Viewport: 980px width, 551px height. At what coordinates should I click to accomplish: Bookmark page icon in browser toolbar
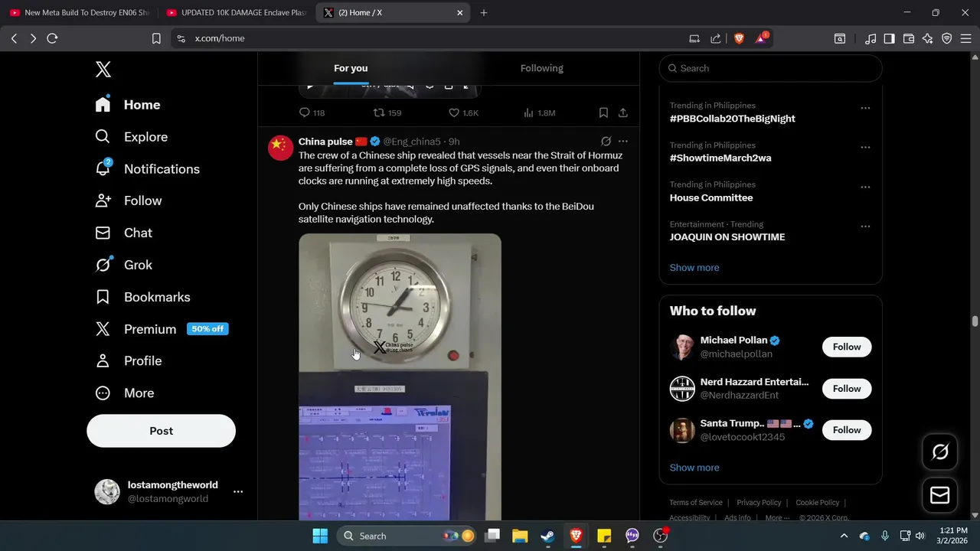tap(156, 38)
